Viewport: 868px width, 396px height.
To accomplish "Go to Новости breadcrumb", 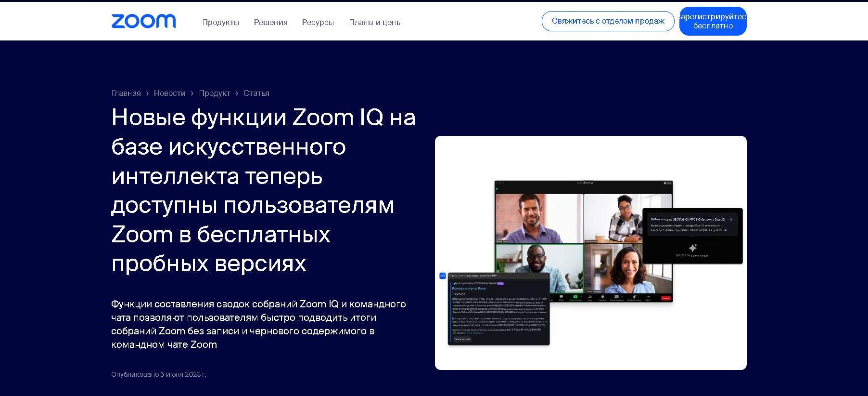I will click(x=169, y=93).
